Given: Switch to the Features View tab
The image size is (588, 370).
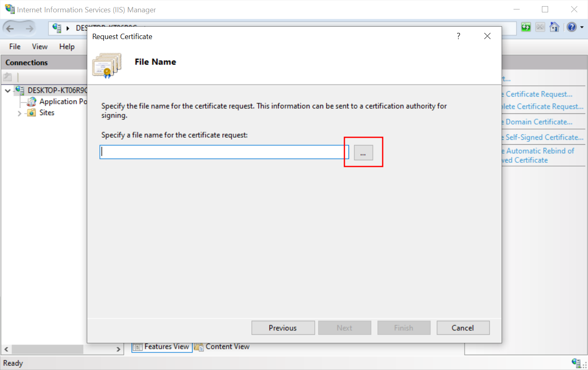Looking at the screenshot, I should click(x=162, y=347).
